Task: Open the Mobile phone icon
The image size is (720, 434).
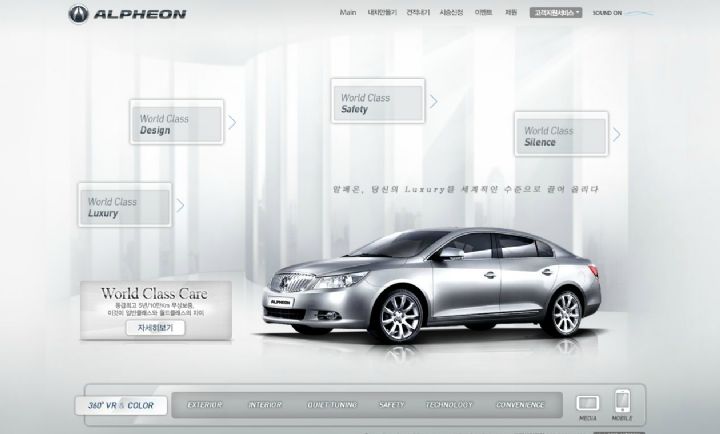Action: coord(623,403)
